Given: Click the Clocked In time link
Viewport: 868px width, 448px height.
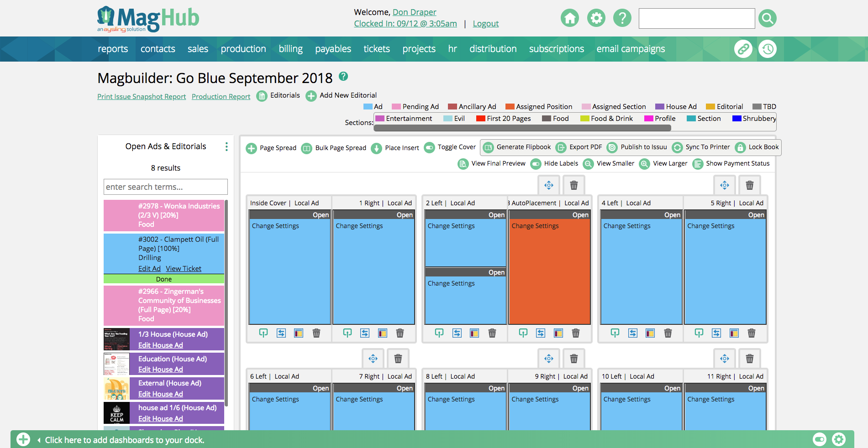Looking at the screenshot, I should coord(405,24).
